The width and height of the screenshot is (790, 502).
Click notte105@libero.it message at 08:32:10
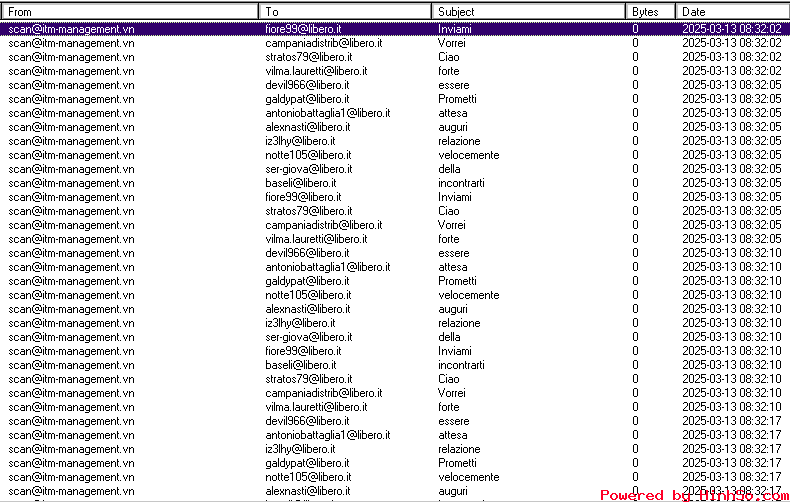pyautogui.click(x=395, y=295)
